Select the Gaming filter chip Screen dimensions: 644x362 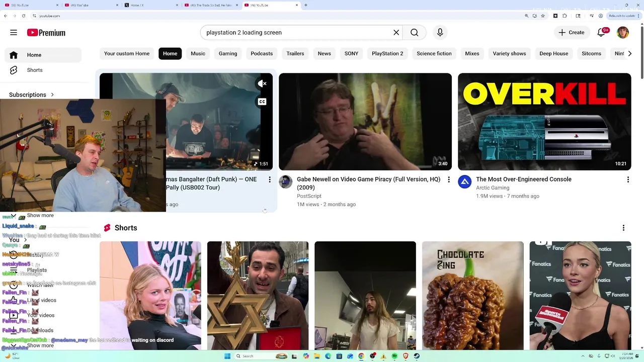coord(228,53)
